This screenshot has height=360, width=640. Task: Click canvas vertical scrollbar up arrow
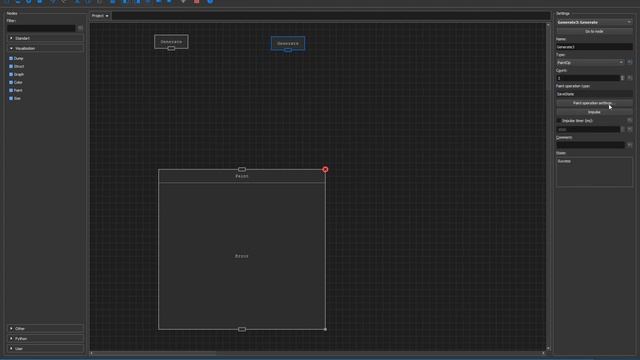click(x=548, y=25)
